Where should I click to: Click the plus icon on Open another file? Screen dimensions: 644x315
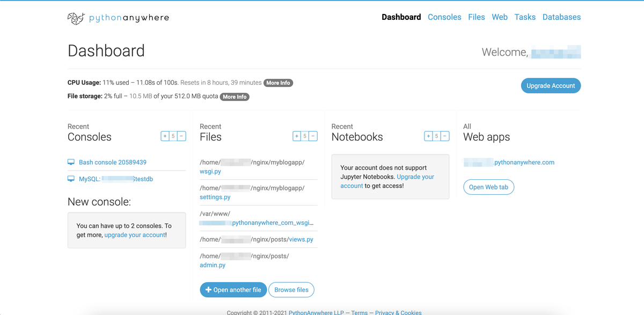click(x=208, y=290)
